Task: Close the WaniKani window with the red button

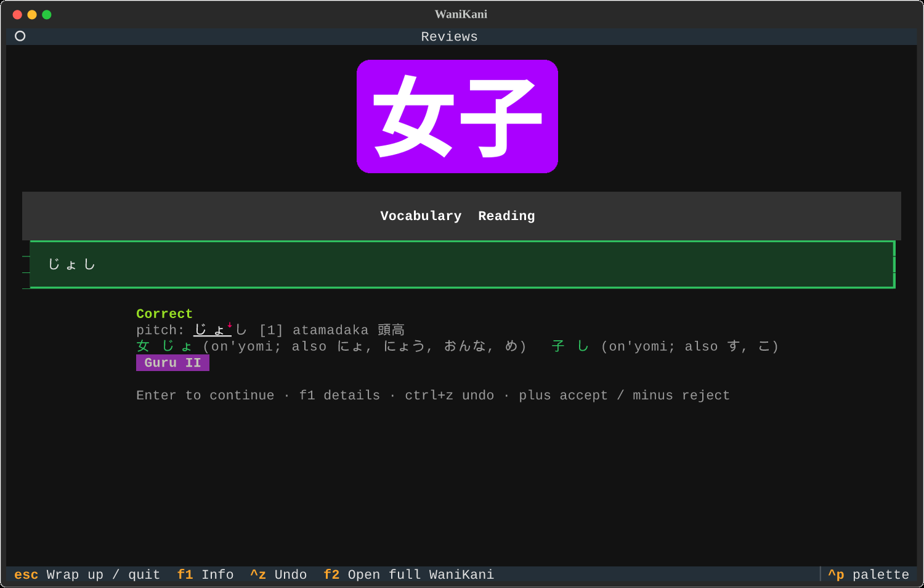Action: point(17,15)
